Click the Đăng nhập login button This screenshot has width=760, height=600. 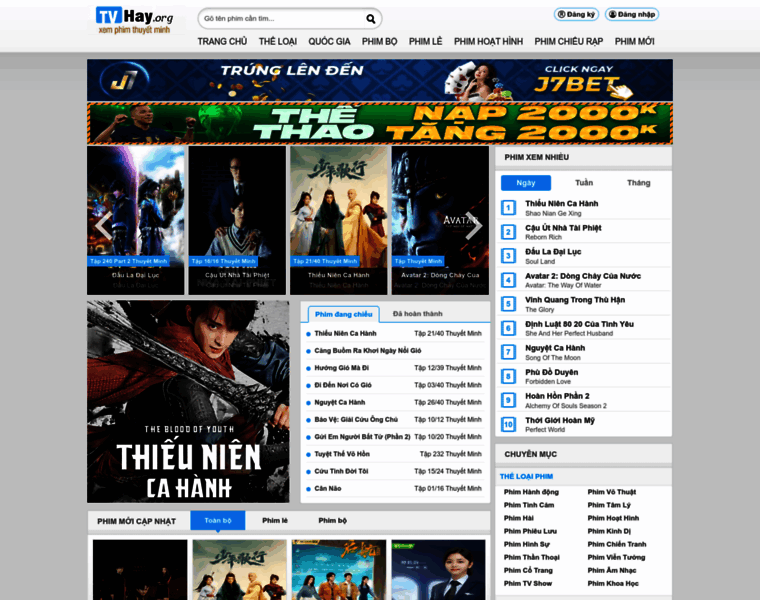tap(632, 15)
